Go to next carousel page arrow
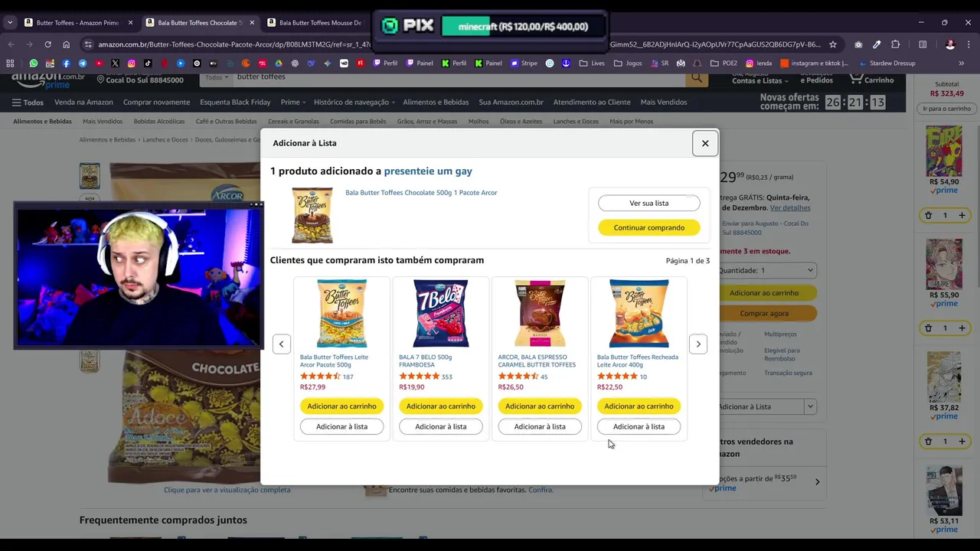The image size is (980, 551). pyautogui.click(x=698, y=344)
